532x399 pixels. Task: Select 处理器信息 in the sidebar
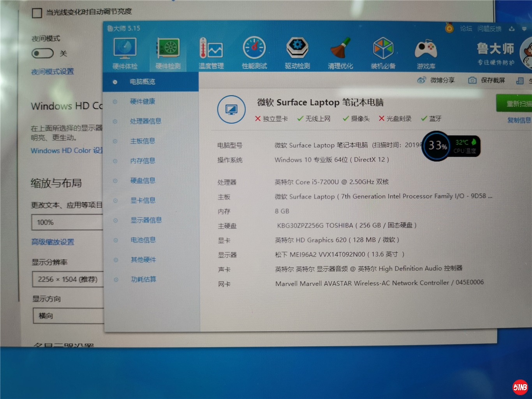[x=145, y=121]
